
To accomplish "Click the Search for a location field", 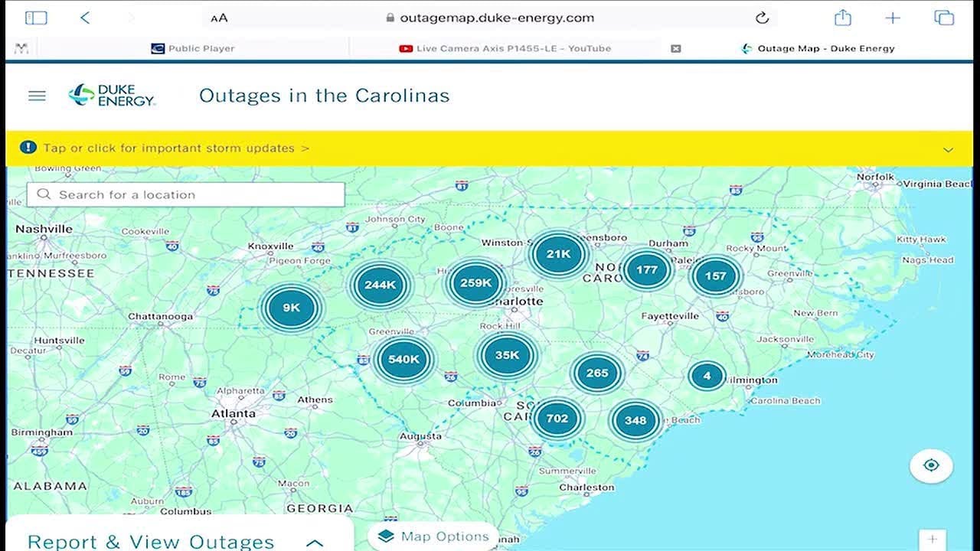I will [186, 194].
